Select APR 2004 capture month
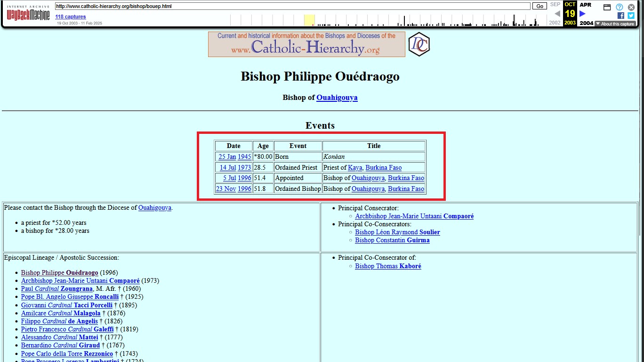The image size is (644, 362). pos(586,5)
